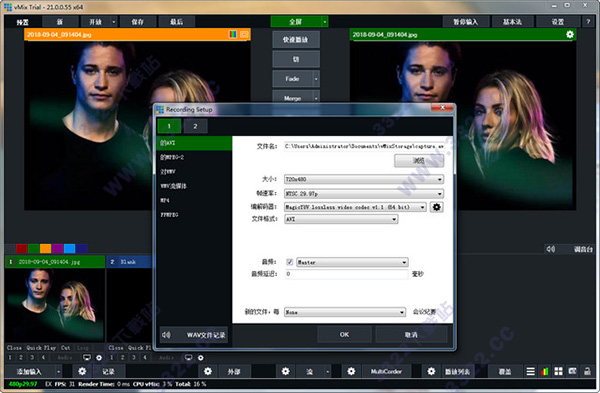
Task: Toggle overlay 3 on input 1
Action: pos(32,357)
